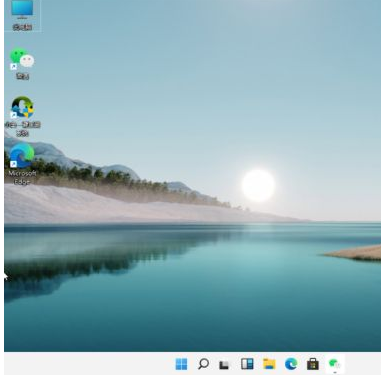Click empty taskbar area left of Start
Viewport: 381px width, 375px height.
tap(87, 364)
